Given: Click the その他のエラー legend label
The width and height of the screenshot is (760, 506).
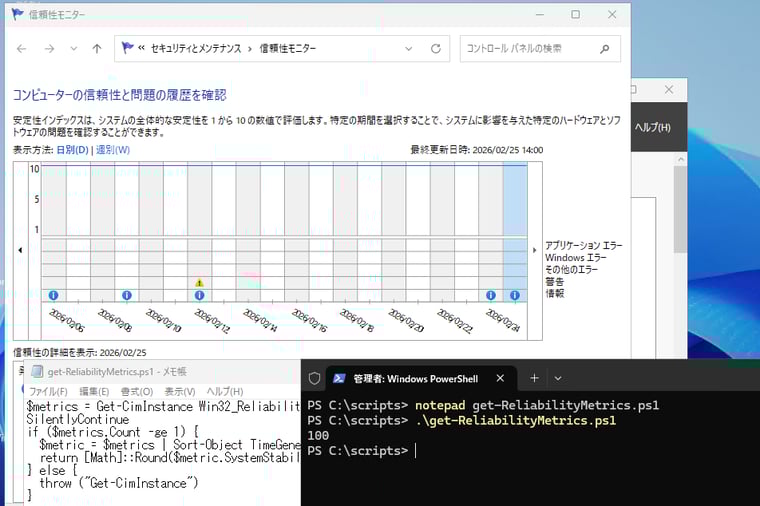Looking at the screenshot, I should [571, 269].
